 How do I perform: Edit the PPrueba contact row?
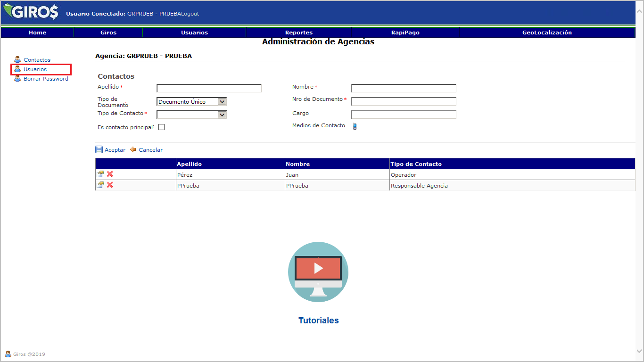(x=100, y=185)
